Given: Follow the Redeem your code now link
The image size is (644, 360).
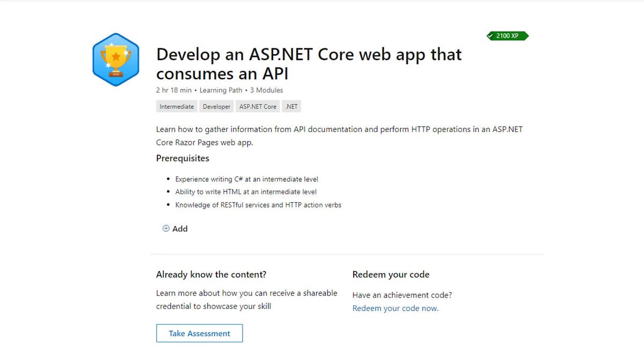Looking at the screenshot, I should (396, 308).
